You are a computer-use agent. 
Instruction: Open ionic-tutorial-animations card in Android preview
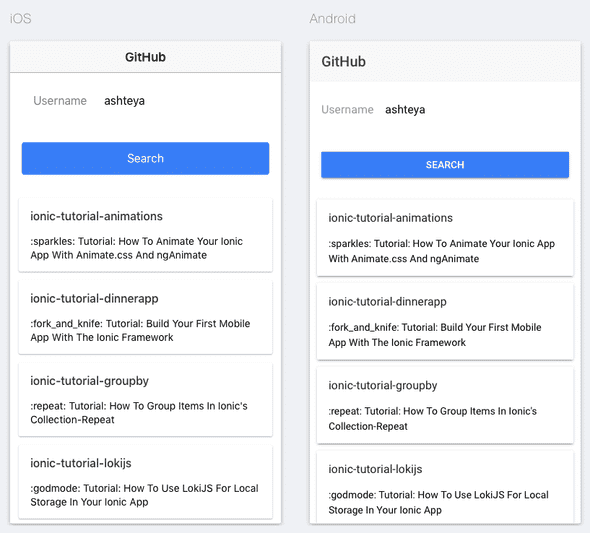tap(445, 238)
